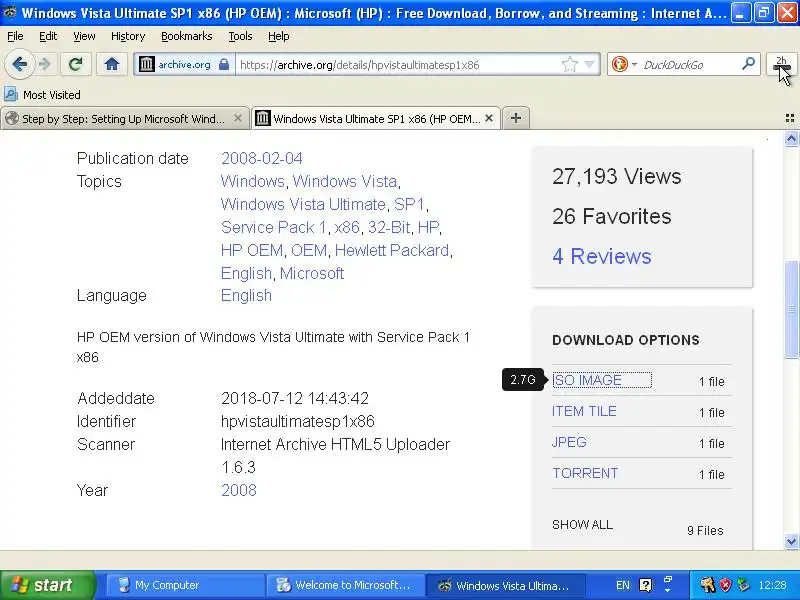Click the scrollbar up arrow
The width and height of the screenshot is (800, 600).
pos(791,138)
